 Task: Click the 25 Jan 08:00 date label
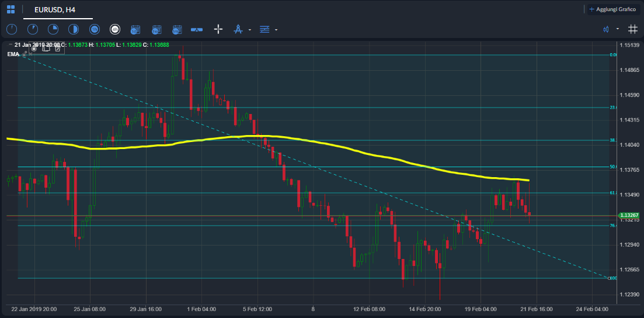pyautogui.click(x=90, y=309)
